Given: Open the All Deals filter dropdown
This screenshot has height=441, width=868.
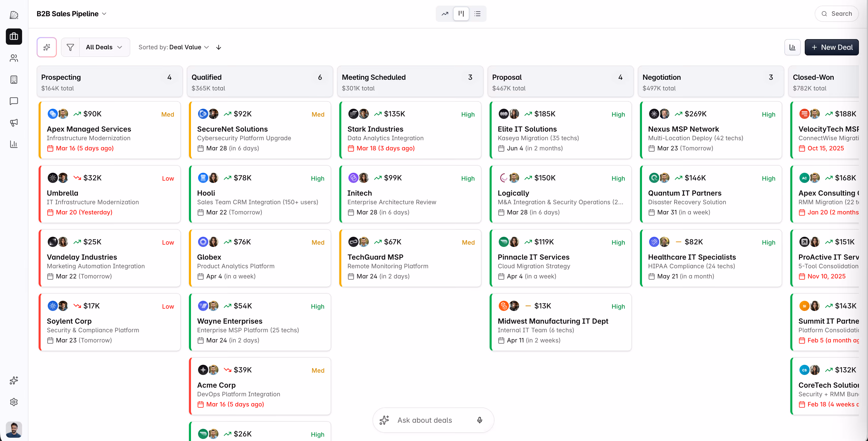Looking at the screenshot, I should coord(104,47).
